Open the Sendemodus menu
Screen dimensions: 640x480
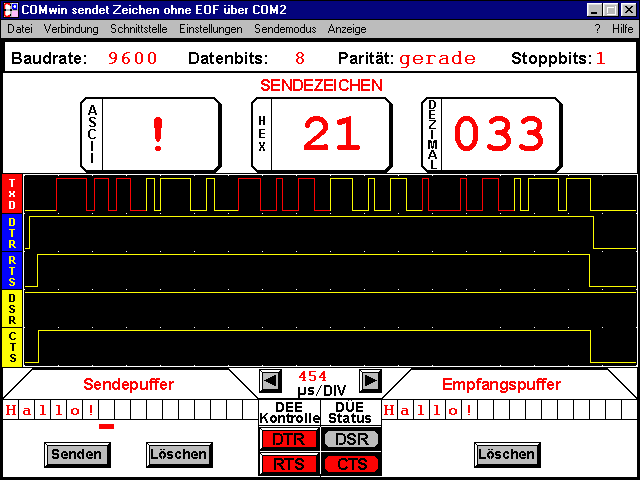[x=284, y=29]
